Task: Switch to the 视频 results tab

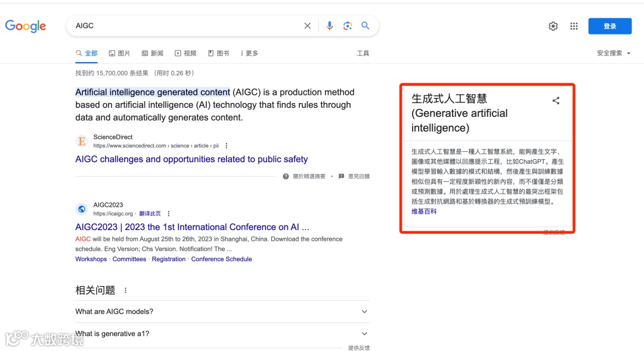Action: click(185, 53)
